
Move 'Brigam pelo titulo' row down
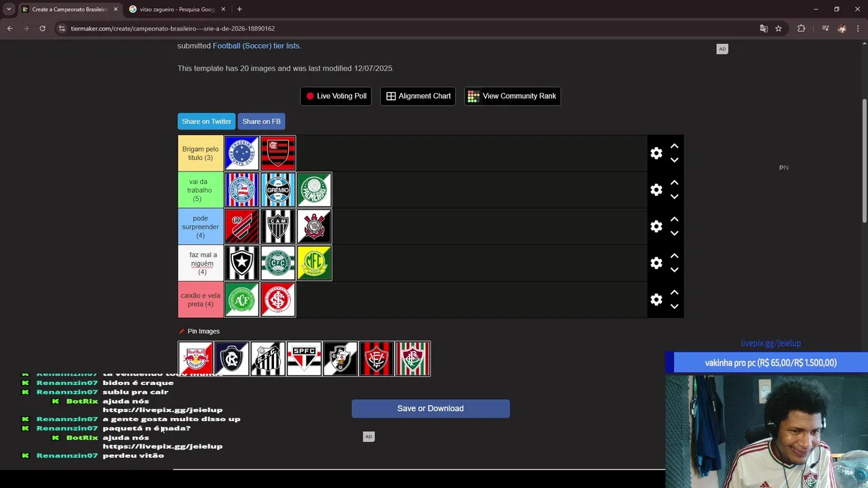tap(674, 161)
